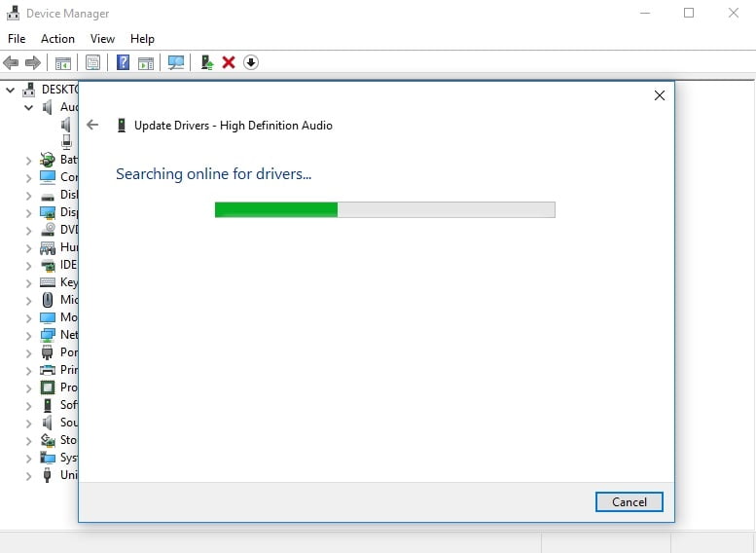Click Scan for hardware changes icon
The width and height of the screenshot is (756, 553).
coord(176,62)
